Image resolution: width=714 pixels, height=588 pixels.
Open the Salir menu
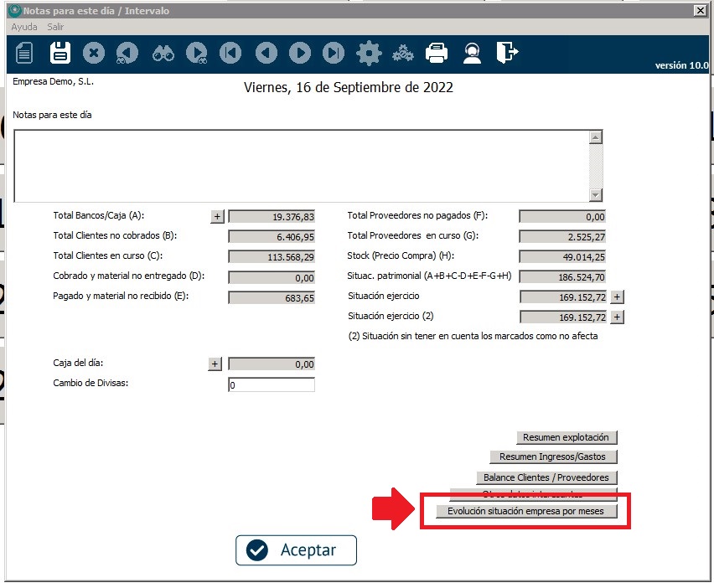point(55,27)
